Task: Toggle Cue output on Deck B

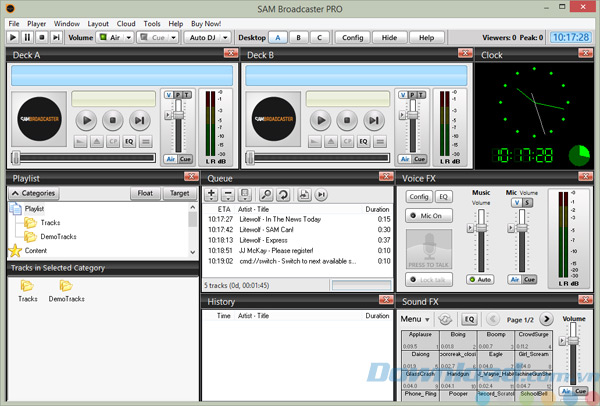Action: [420, 159]
